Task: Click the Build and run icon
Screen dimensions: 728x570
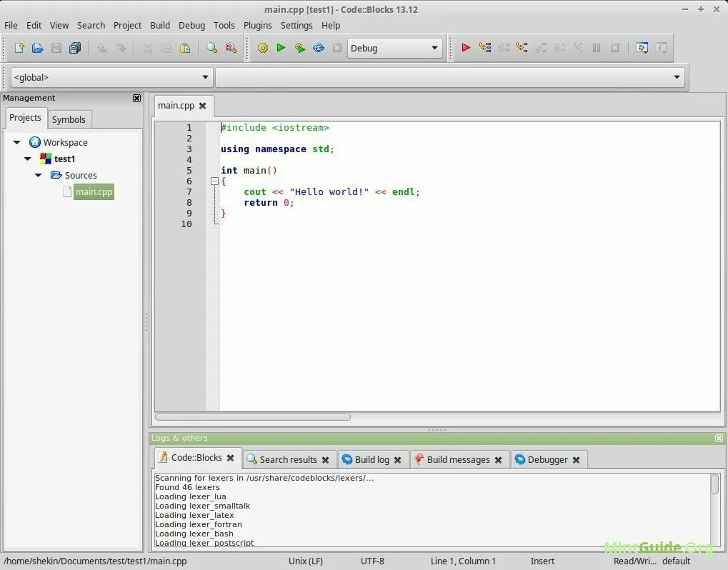Action: coord(300,48)
